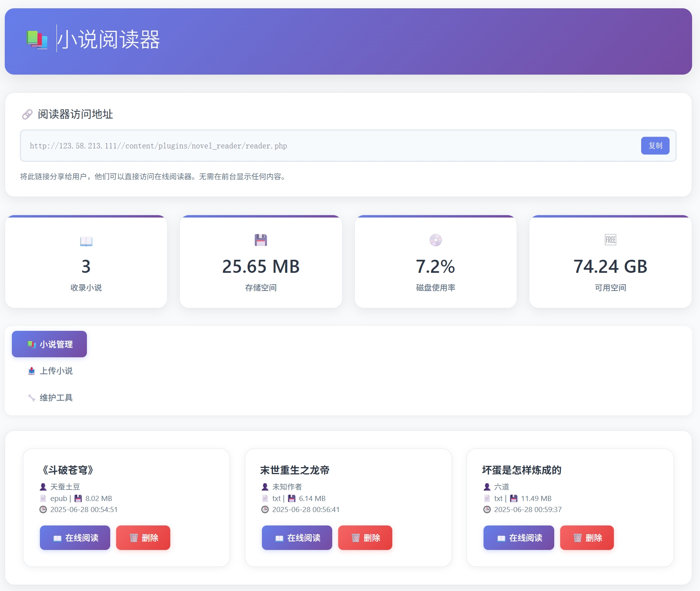Viewport: 700px width, 591px height.
Task: Select the 末世重生之龙帝 novel title
Action: pyautogui.click(x=295, y=470)
